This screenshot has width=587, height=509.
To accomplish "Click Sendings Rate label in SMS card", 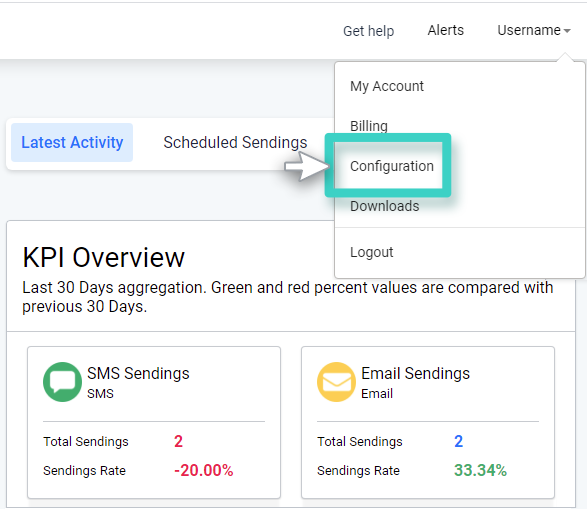I will (84, 471).
